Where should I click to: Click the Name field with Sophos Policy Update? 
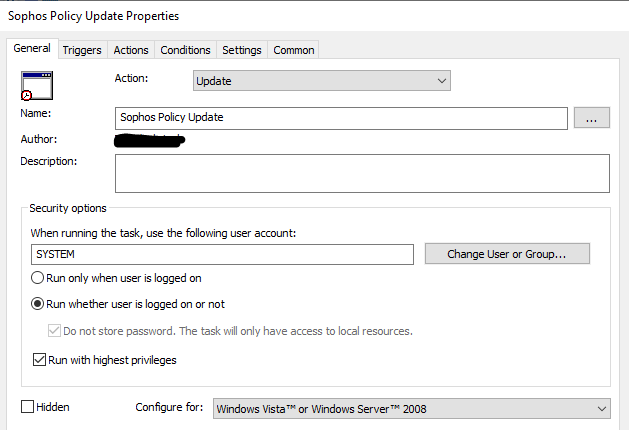[x=341, y=118]
